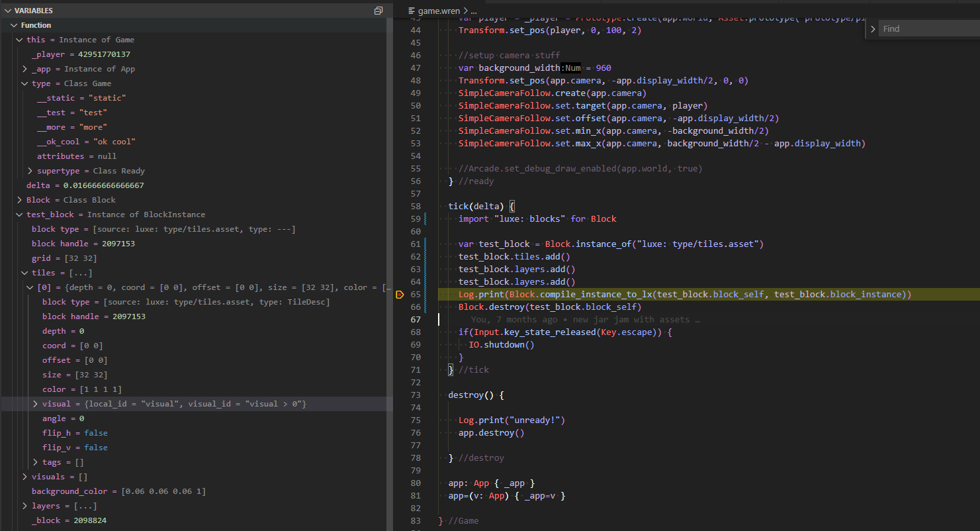Click the file icon beside game.wren breadcrumb
This screenshot has height=531, width=980.
pos(412,11)
